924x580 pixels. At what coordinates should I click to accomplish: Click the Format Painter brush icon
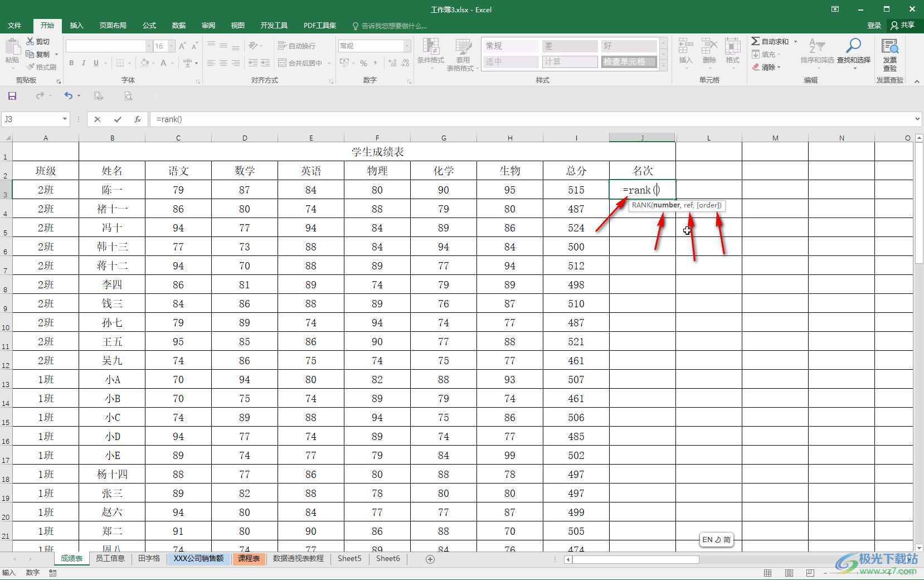(30, 67)
